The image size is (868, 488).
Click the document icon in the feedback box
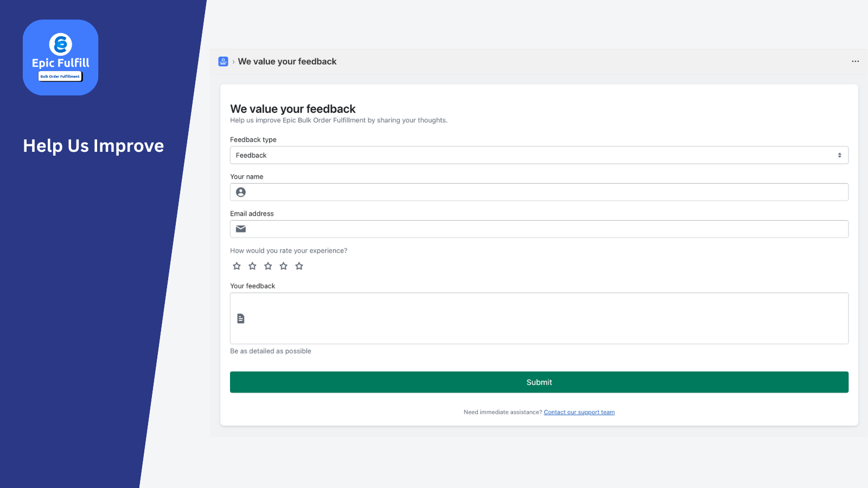point(240,318)
